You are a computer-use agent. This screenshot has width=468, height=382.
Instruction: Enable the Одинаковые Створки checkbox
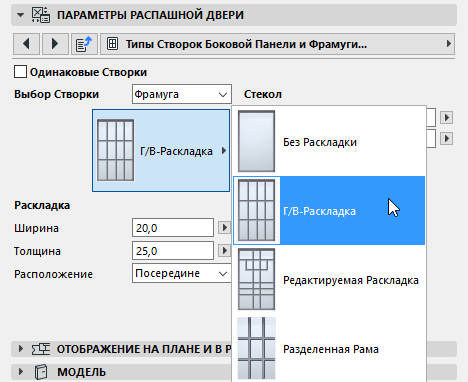point(20,72)
